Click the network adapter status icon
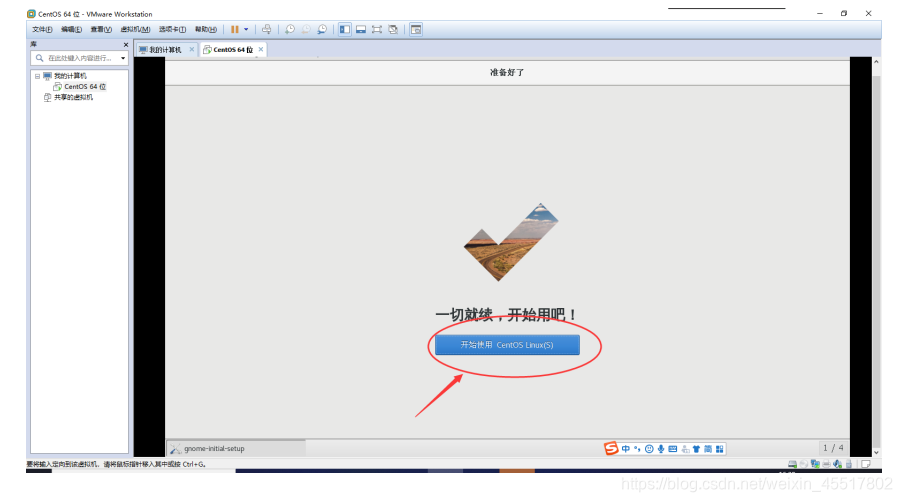 pyautogui.click(x=815, y=464)
